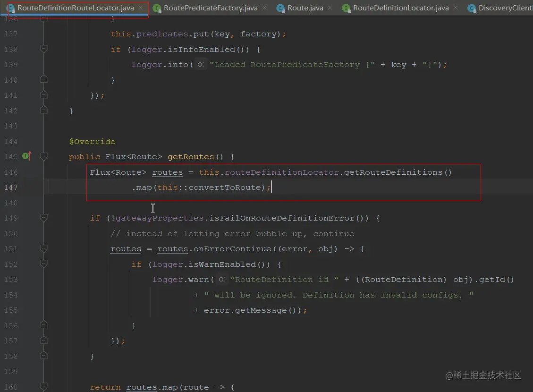Collapse getRoutes method at line 145

pos(44,156)
